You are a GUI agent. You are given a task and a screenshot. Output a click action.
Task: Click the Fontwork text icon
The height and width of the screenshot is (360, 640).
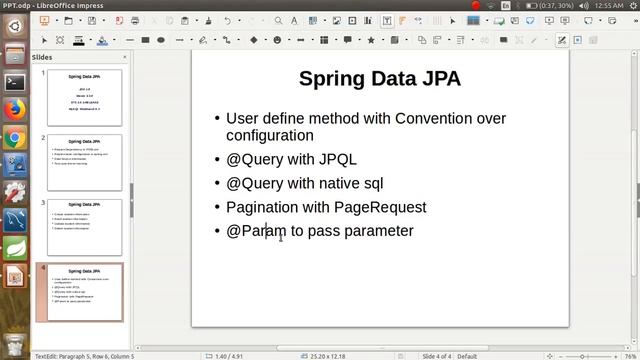point(402,20)
